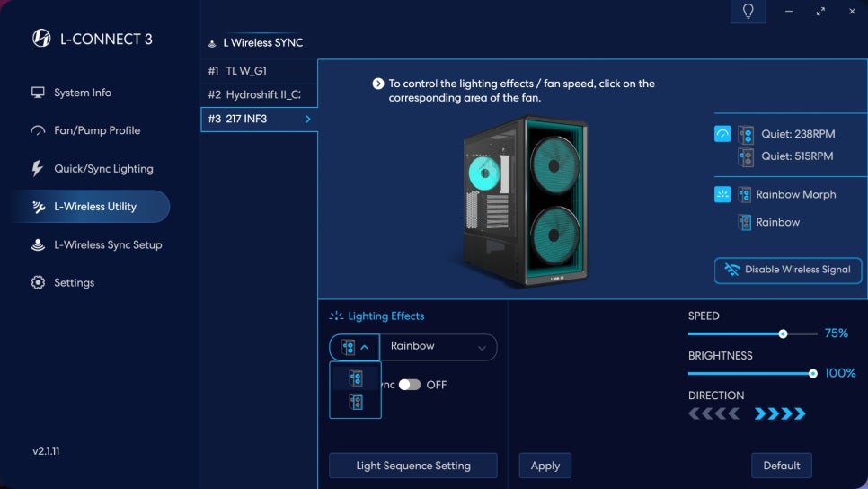Screen dimensions: 868x489
Task: Toggle the Sync switch currently OFF
Action: tap(410, 385)
